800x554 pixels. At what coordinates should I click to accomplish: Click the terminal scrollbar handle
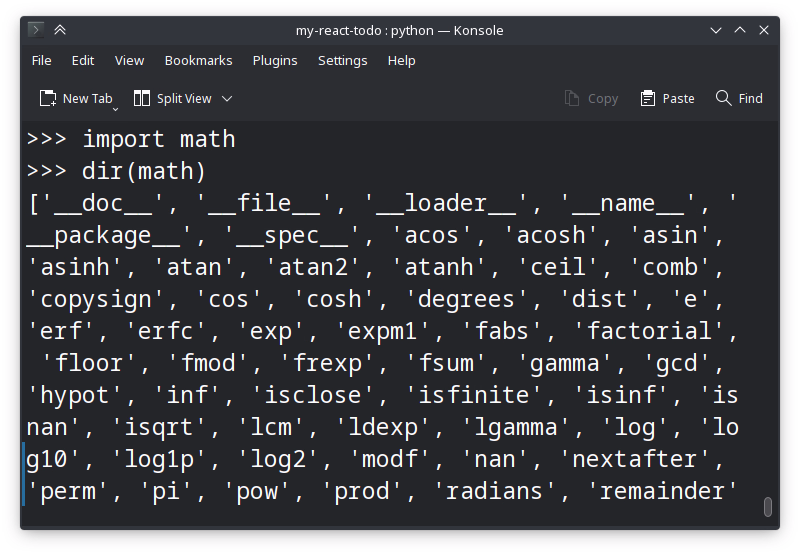coord(767,507)
